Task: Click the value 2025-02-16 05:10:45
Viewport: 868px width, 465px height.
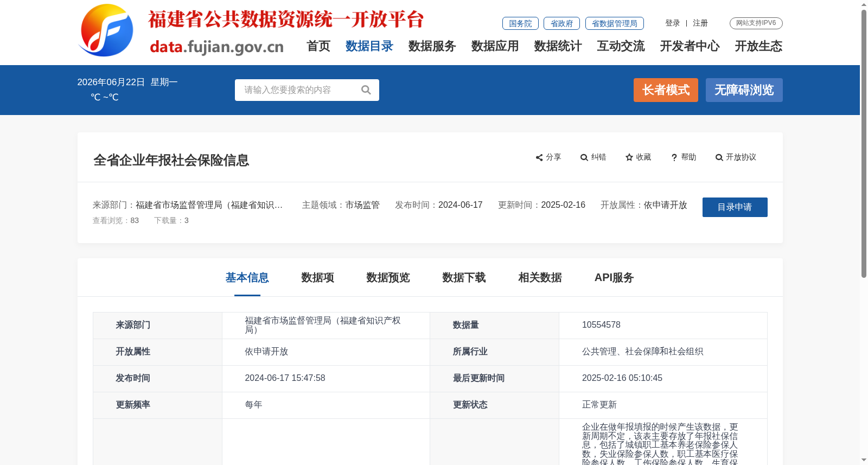Action: (x=622, y=378)
